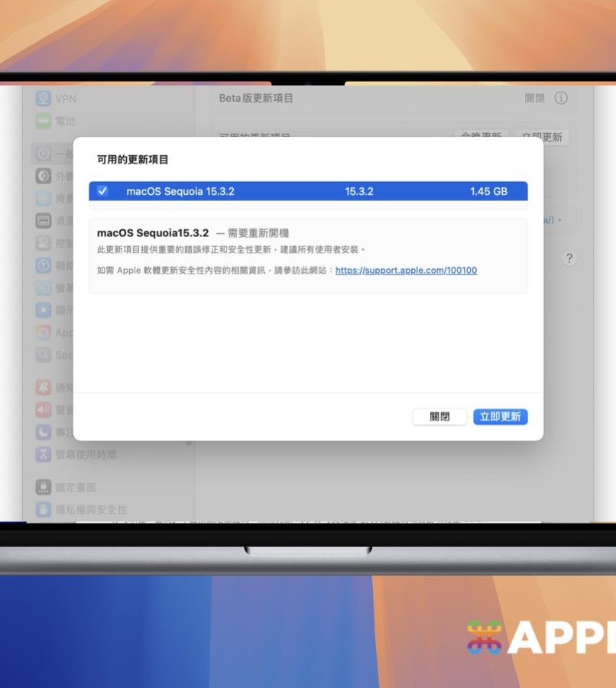Viewport: 616px width, 688px height.
Task: Open the Spotlight magnifier icon in the sidebar
Action: coord(44,355)
